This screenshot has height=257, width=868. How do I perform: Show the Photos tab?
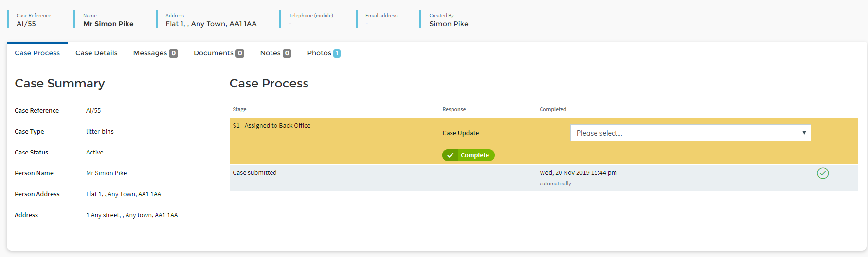click(319, 53)
